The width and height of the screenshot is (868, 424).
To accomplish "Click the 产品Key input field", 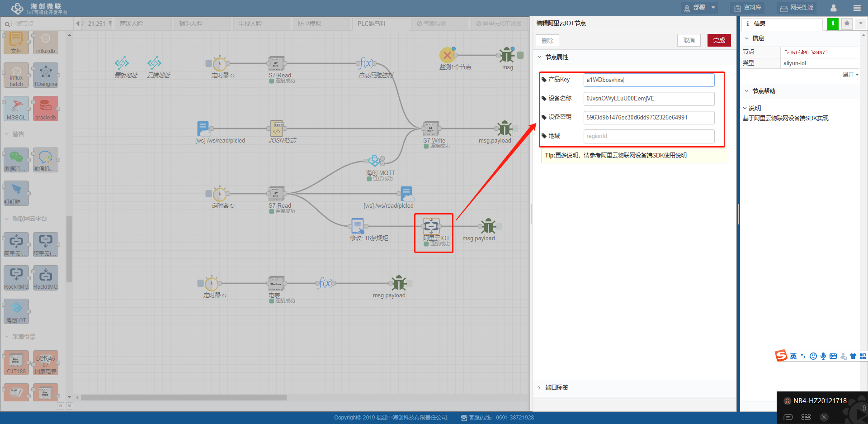I will click(x=649, y=80).
